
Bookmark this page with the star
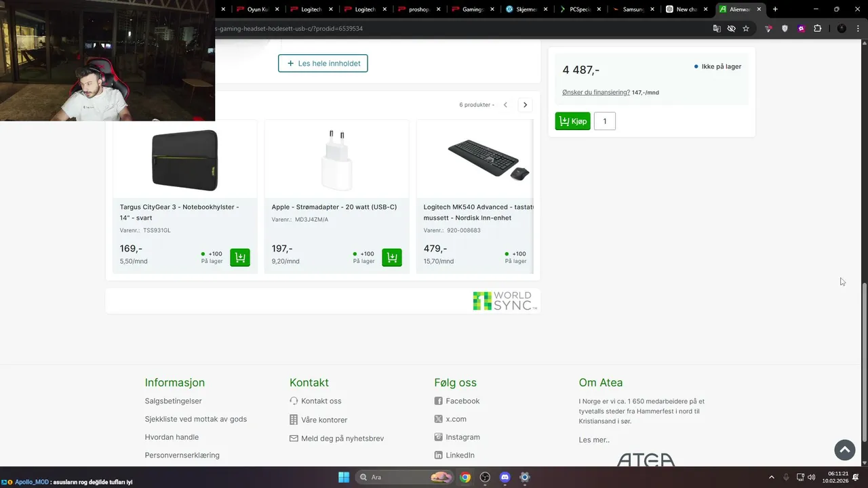click(x=746, y=28)
